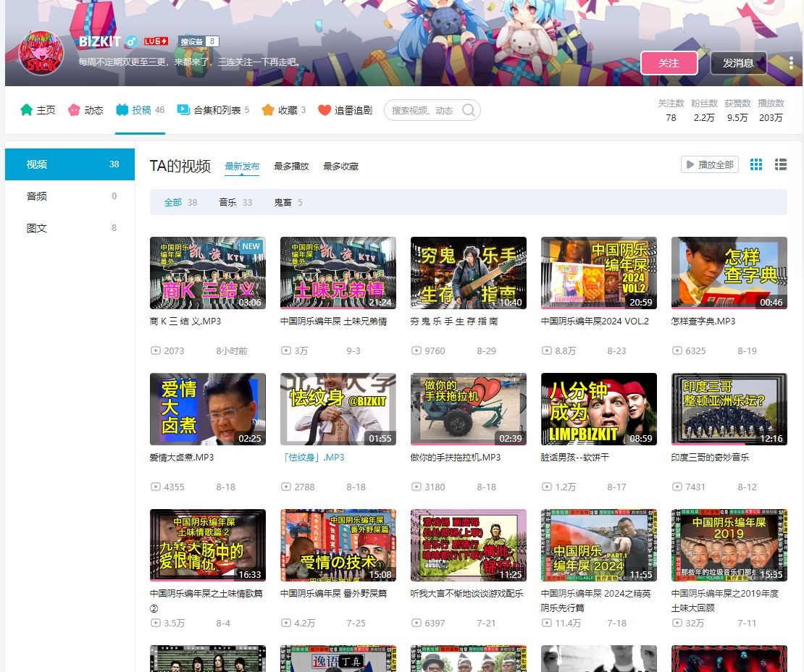Viewport: 804px width, 672px height.
Task: Click the 搜索视频、动态 search field
Action: [423, 110]
